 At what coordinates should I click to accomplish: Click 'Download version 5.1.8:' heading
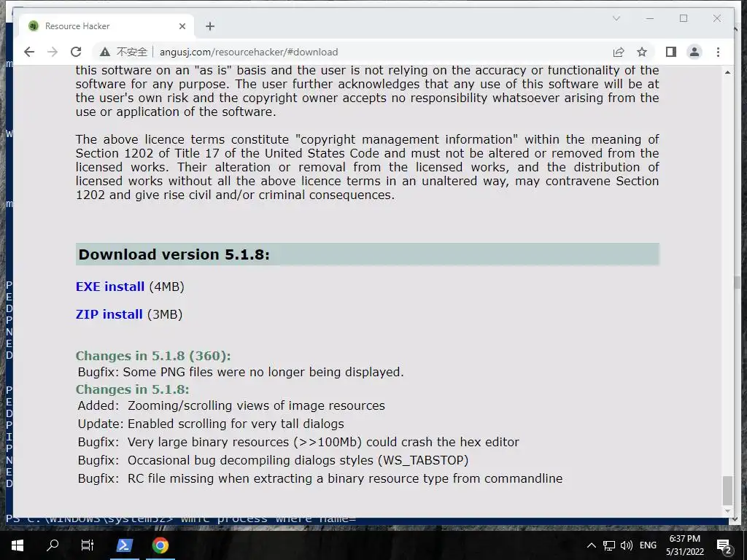click(x=174, y=254)
